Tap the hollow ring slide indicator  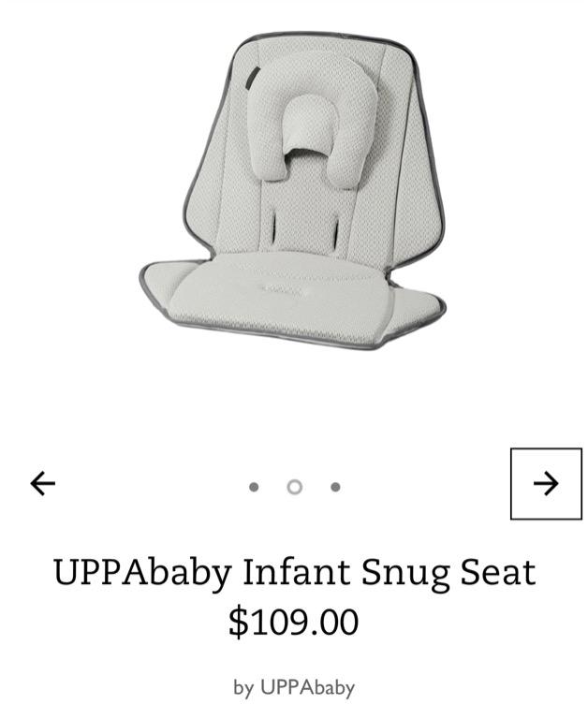point(294,487)
